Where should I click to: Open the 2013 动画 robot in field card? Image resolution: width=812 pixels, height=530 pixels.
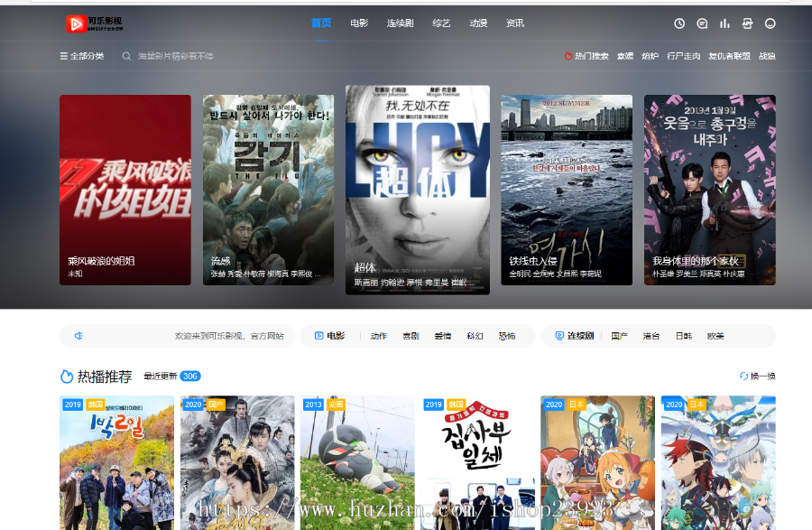[357, 463]
